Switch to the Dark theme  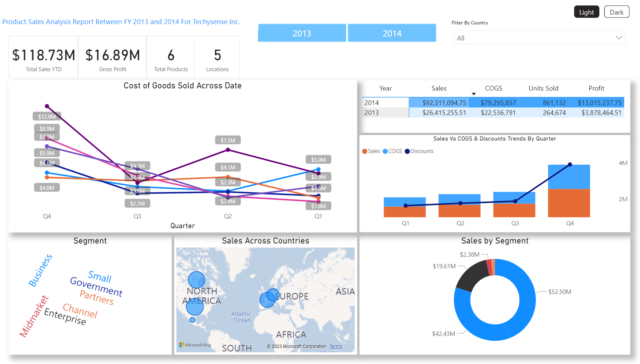click(x=616, y=12)
